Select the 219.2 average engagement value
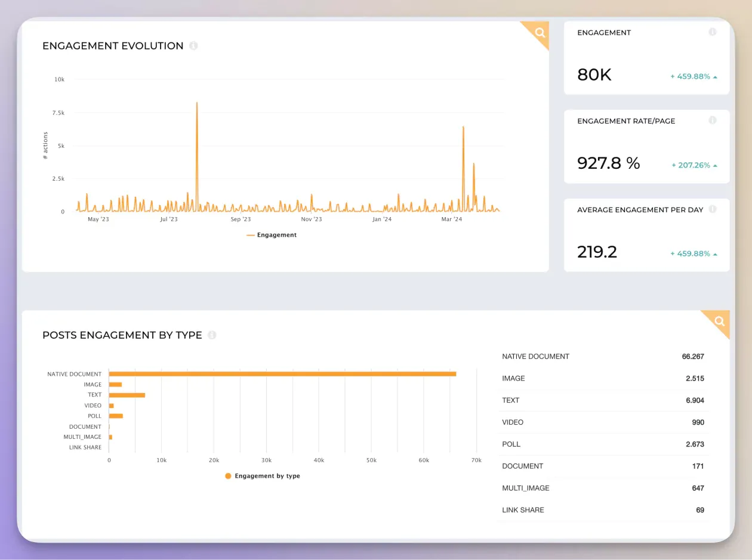This screenshot has width=752, height=560. [597, 252]
